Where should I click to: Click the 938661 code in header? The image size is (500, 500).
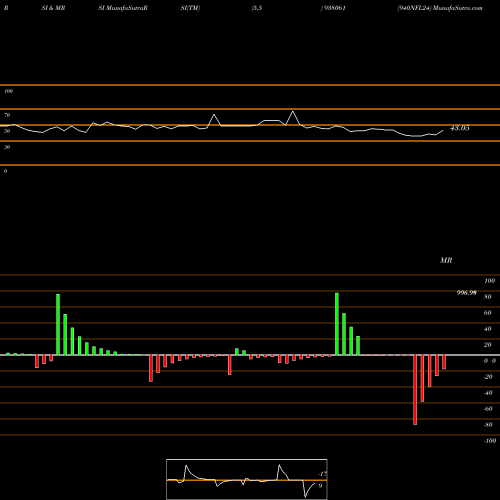tap(334, 8)
